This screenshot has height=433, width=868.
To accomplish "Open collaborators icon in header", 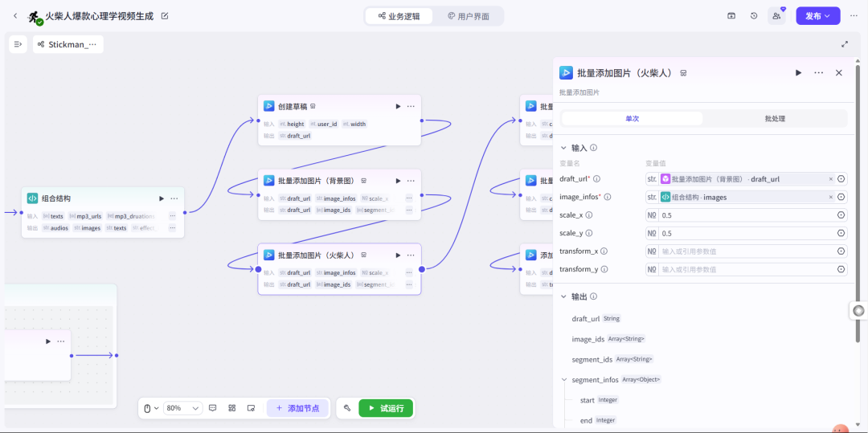I will tap(776, 16).
